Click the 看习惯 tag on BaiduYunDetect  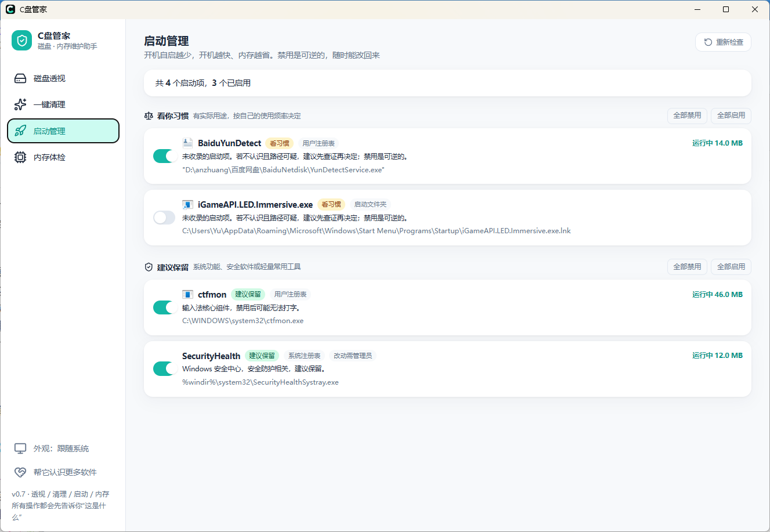[x=280, y=143]
